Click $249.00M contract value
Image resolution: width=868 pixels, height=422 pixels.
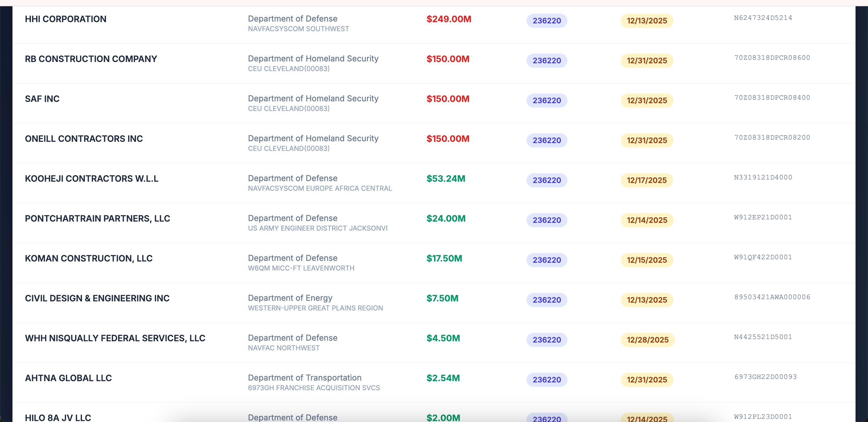point(448,19)
